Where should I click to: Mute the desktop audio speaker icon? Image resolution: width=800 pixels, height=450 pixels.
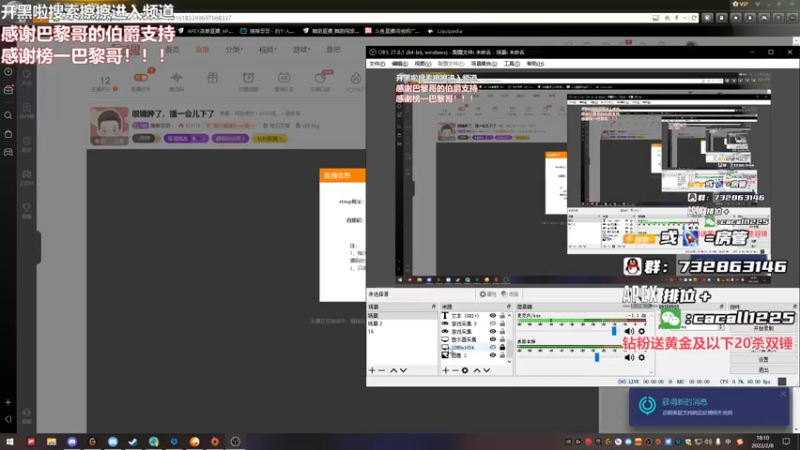click(629, 357)
